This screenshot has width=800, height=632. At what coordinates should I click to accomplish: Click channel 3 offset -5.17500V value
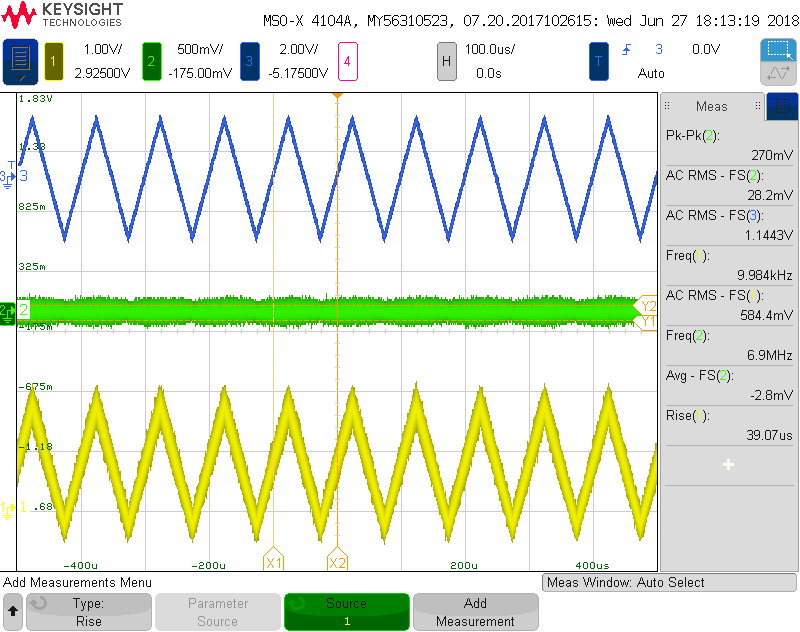298,73
